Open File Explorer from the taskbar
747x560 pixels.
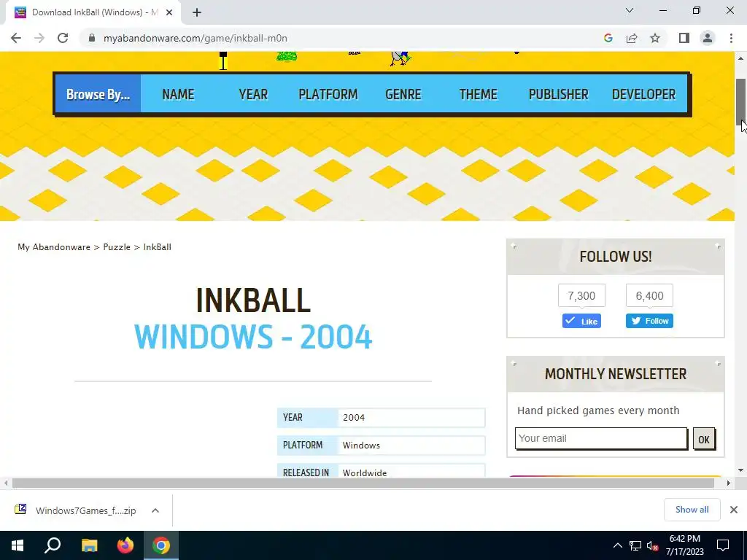point(89,545)
